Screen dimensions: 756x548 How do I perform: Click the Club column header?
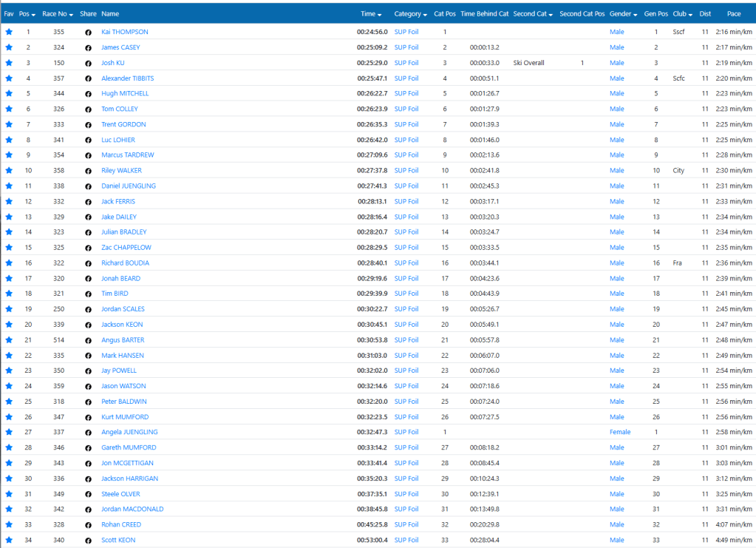682,14
